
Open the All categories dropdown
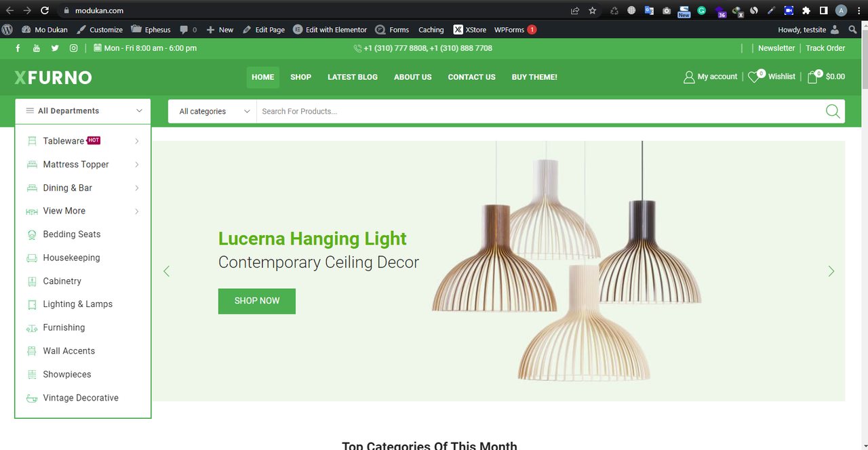tap(212, 111)
